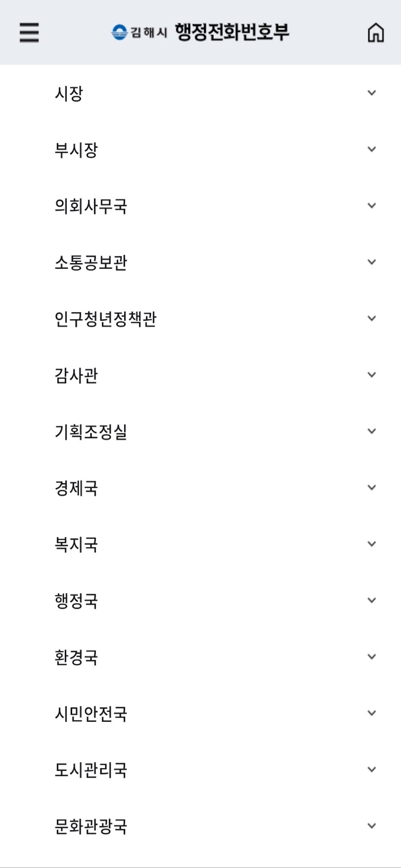Go to home via house icon
Viewport: 401px width, 868px height.
tap(376, 33)
